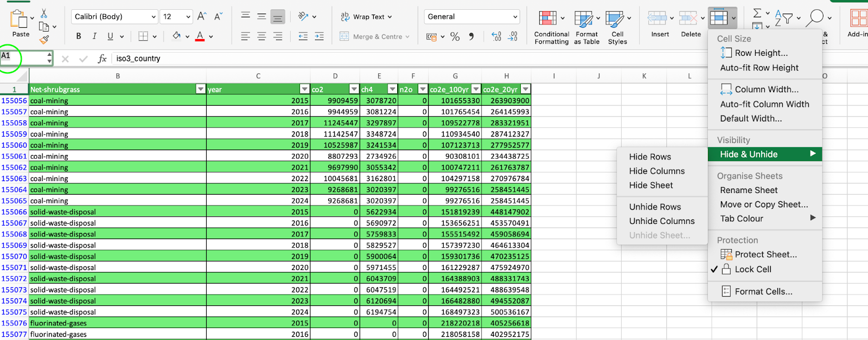The height and width of the screenshot is (340, 868).
Task: Open filter dropdown for ch4 column
Action: coord(392,89)
